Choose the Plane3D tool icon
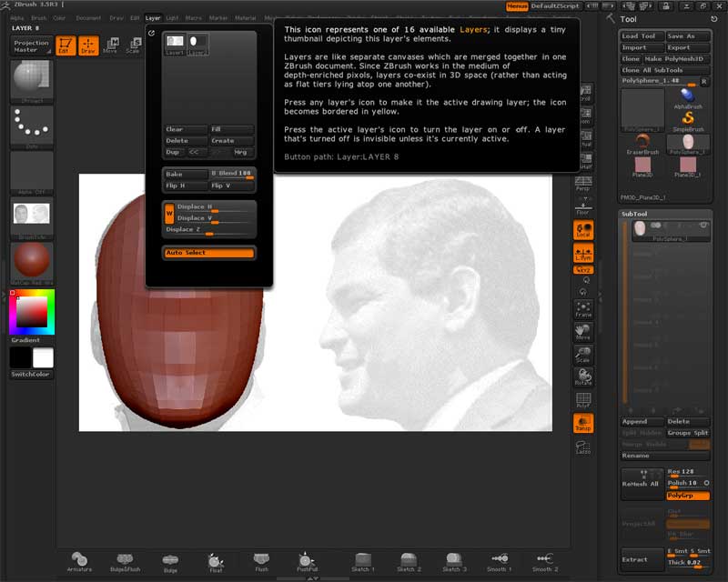This screenshot has height=582, width=728. tap(642, 167)
